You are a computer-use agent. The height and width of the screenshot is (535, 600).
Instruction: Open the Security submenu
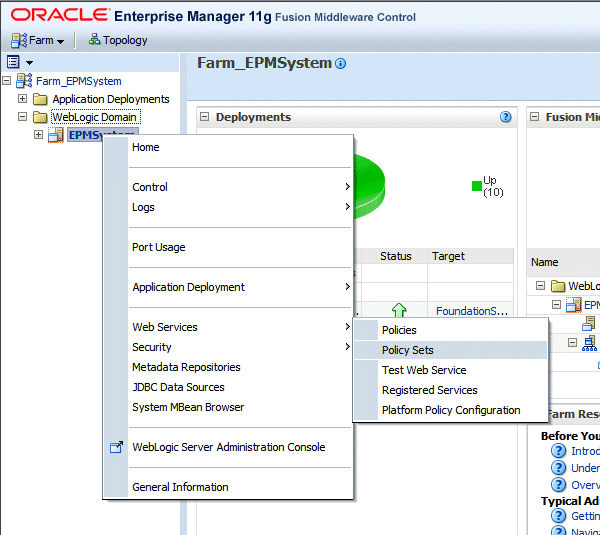(240, 347)
